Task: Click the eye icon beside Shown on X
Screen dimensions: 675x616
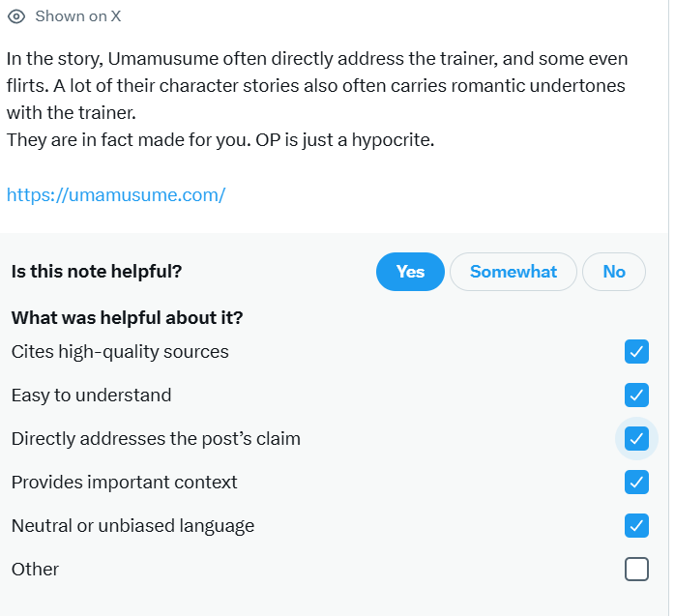Action: click(16, 16)
